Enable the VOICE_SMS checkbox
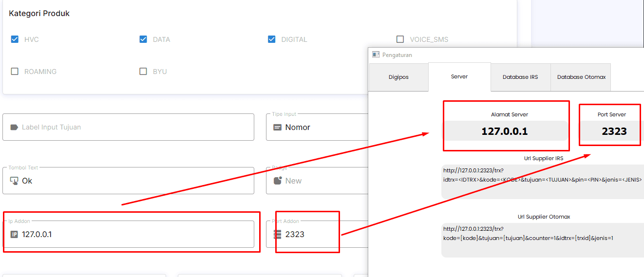This screenshot has height=277, width=644. (400, 39)
